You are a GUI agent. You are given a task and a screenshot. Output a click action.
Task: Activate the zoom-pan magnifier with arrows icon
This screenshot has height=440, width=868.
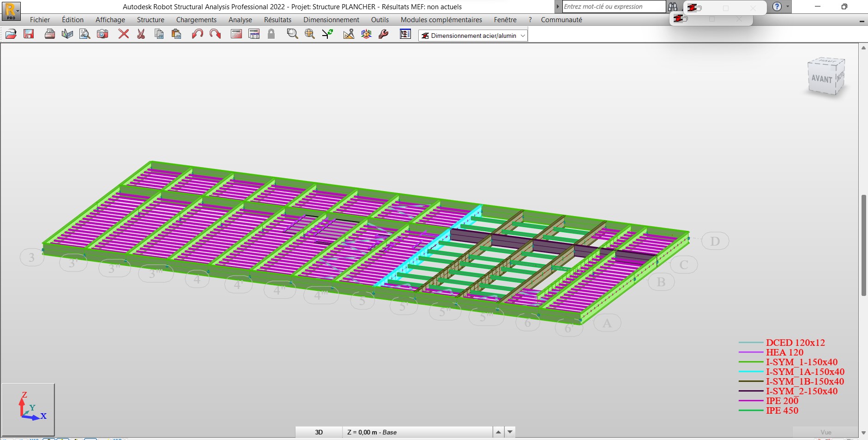[310, 34]
